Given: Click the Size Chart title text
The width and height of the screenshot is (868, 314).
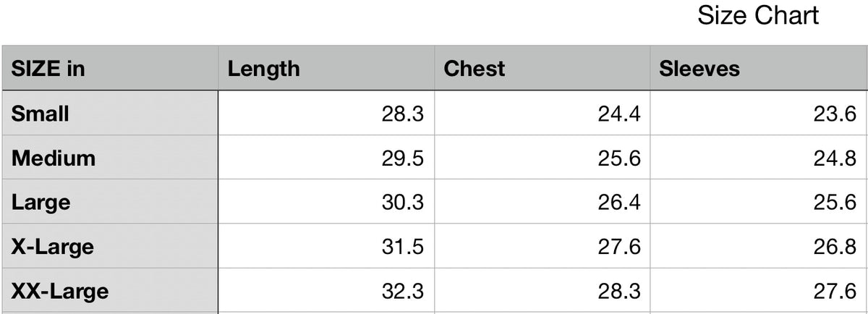Looking at the screenshot, I should (x=757, y=15).
